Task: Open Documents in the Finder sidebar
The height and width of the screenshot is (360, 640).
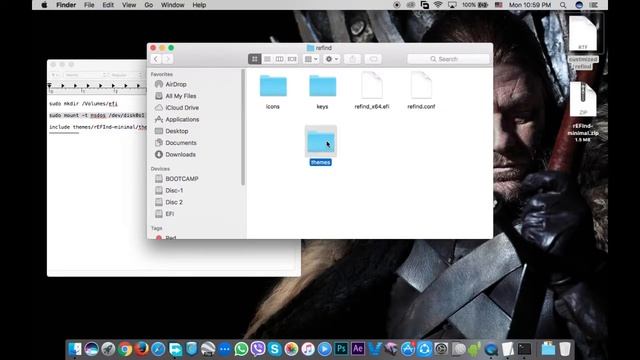Action: click(x=181, y=143)
